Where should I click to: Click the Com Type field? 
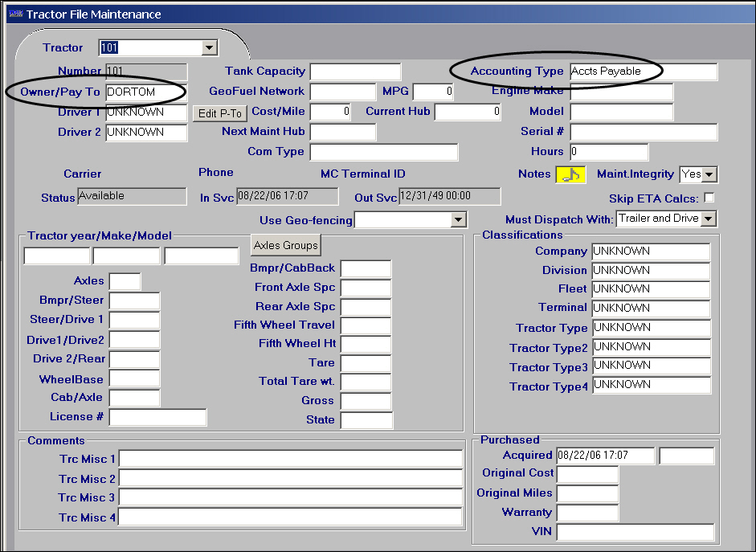[384, 152]
